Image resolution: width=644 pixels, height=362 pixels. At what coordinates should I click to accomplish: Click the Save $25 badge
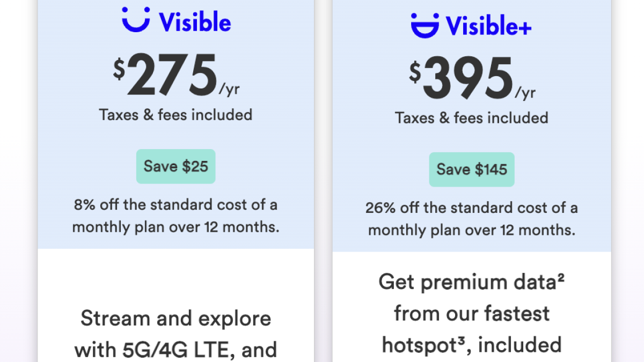point(175,166)
